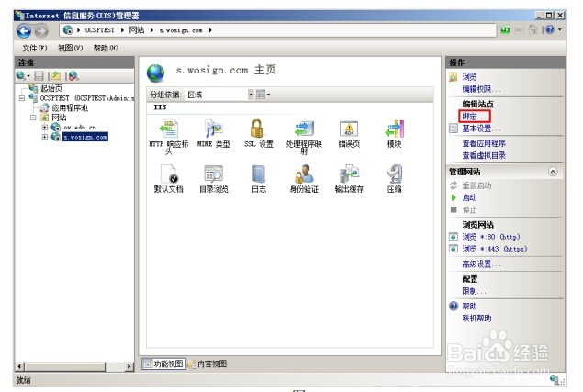Expand the s.wosign.com site node

point(45,137)
